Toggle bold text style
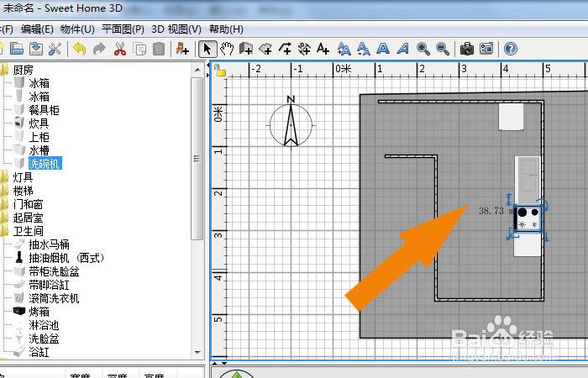 (383, 49)
